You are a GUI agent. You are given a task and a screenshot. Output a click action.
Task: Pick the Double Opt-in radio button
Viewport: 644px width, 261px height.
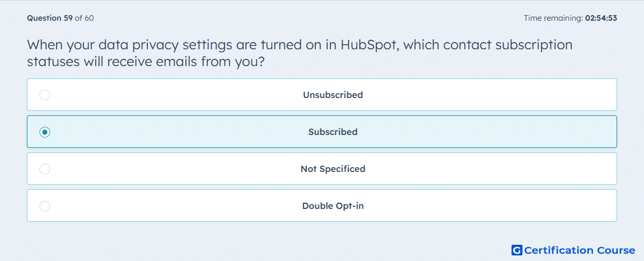(x=45, y=206)
